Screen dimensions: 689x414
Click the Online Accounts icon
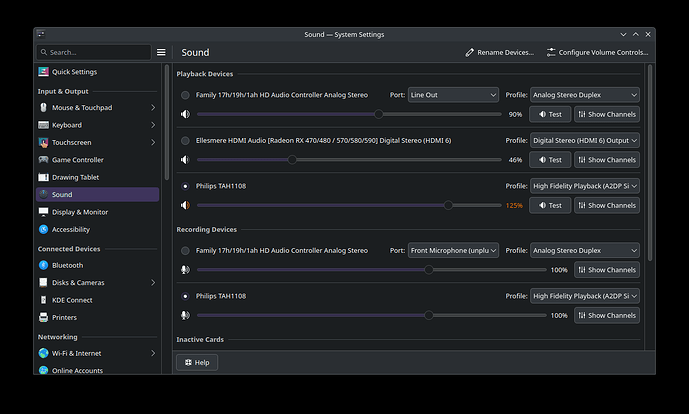pyautogui.click(x=44, y=370)
